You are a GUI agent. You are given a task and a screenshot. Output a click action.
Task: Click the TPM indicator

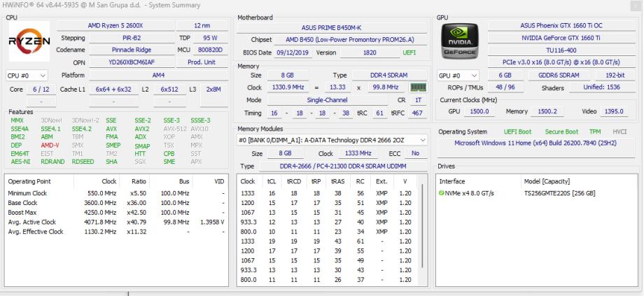(595, 132)
